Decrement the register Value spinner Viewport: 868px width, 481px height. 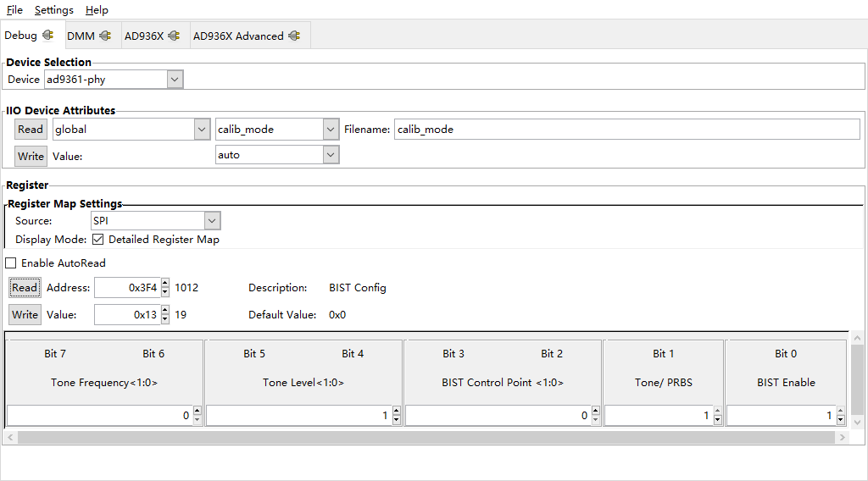point(165,319)
